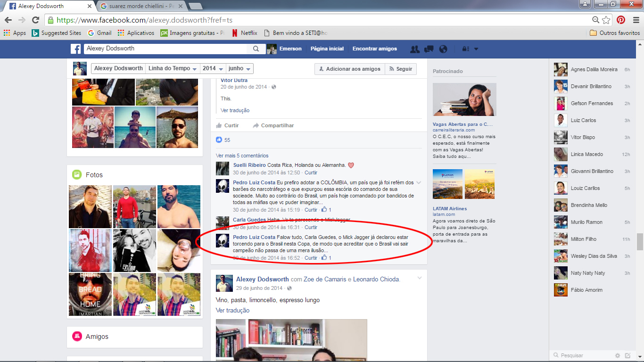This screenshot has width=644, height=362.
Task: Open the account menu dropdown arrow
Action: pyautogui.click(x=476, y=49)
